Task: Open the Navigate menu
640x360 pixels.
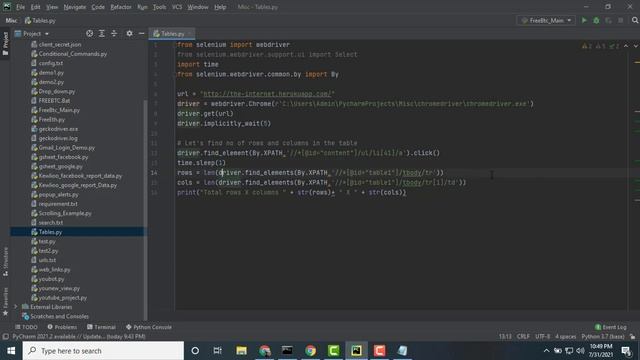Action: point(75,7)
